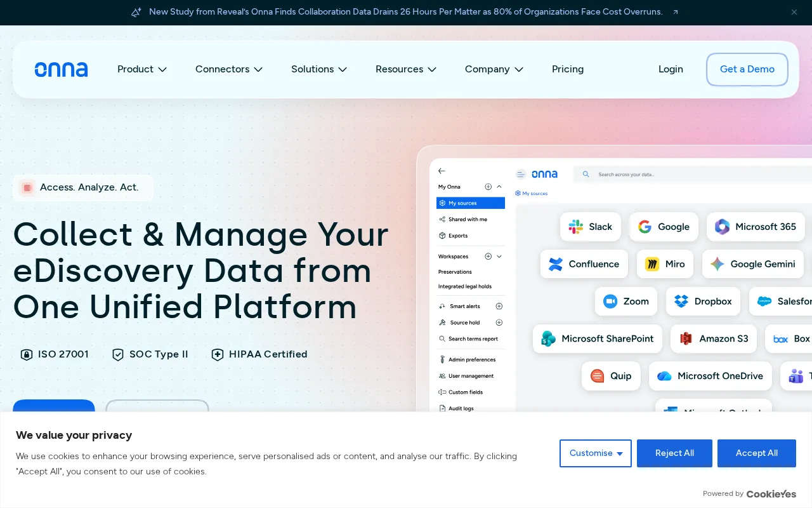Accept all cookies
The width and height of the screenshot is (812, 508).
coord(757,453)
